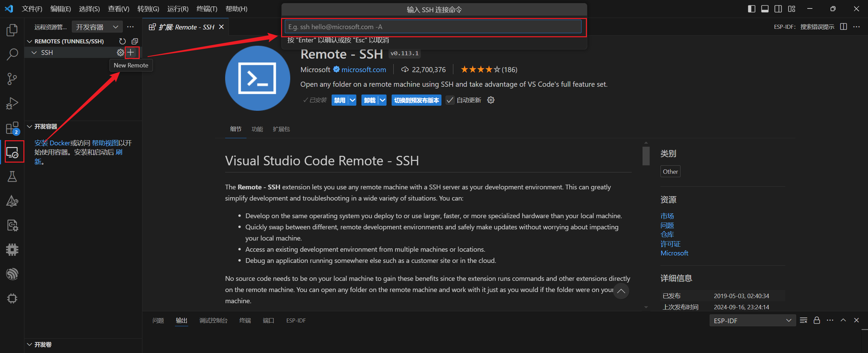Open the microsoft.com publisher link
This screenshot has height=353, width=868.
click(x=363, y=70)
